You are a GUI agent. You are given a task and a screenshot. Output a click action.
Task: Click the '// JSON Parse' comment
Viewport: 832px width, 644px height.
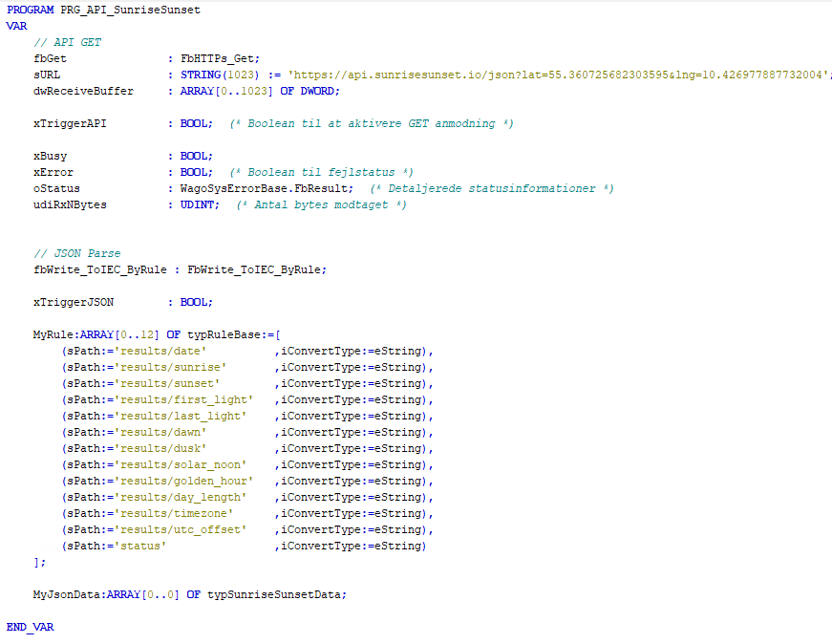coord(76,253)
